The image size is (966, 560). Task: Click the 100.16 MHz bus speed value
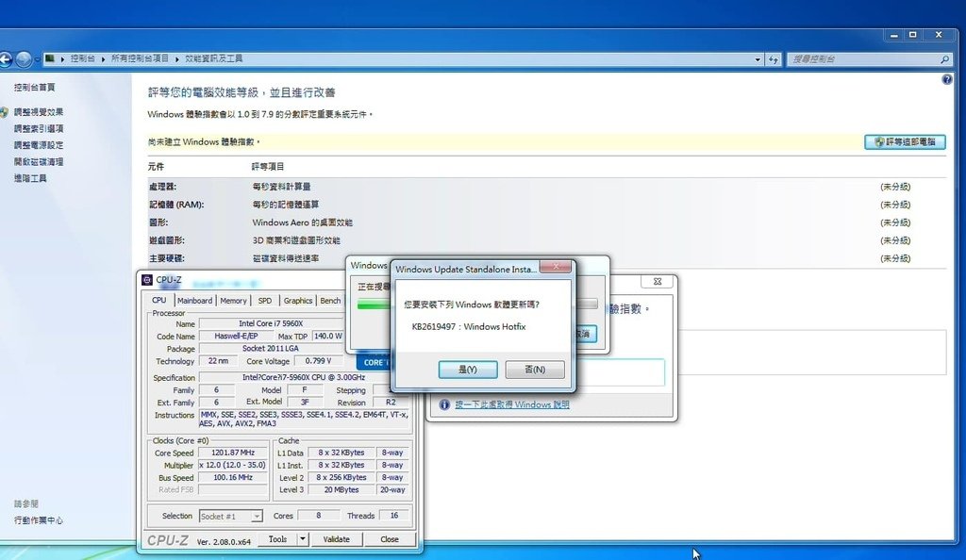click(233, 477)
